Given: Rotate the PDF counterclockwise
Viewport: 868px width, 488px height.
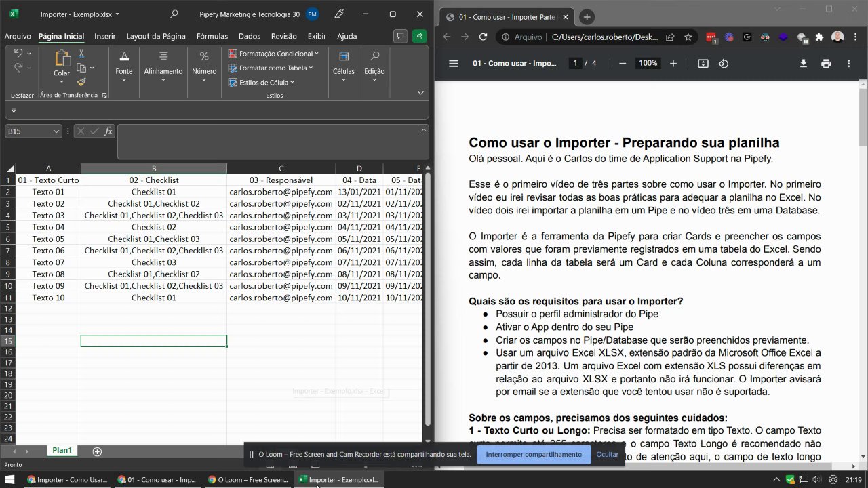Looking at the screenshot, I should click(x=724, y=64).
